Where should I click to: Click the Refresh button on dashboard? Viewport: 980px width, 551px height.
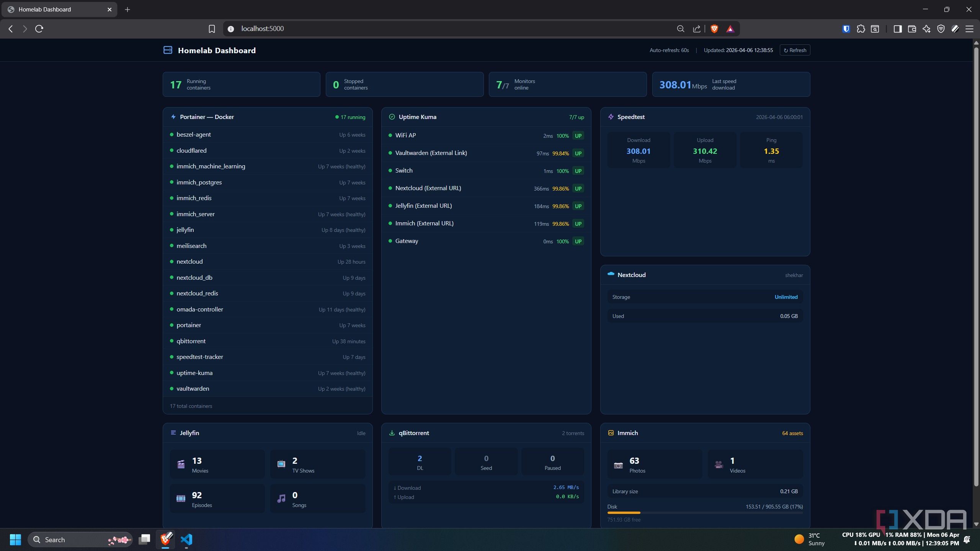tap(795, 50)
